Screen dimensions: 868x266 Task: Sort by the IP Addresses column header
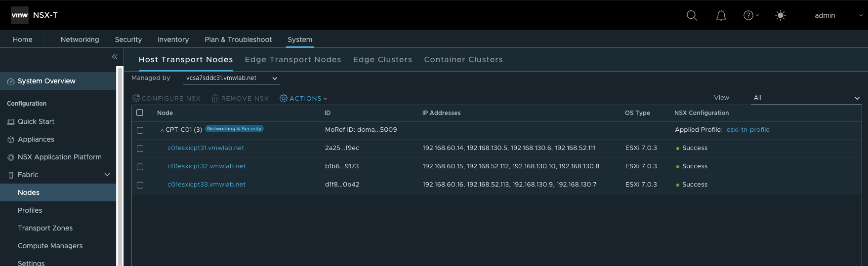coord(441,113)
